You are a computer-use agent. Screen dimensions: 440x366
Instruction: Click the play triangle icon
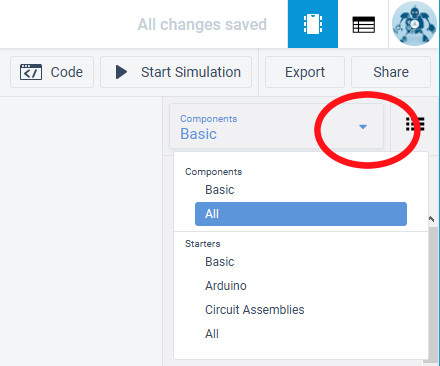coord(121,72)
